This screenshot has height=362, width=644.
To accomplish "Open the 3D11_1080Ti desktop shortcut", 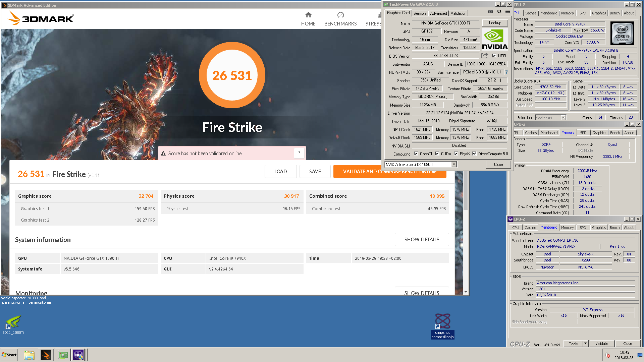I will (x=13, y=322).
